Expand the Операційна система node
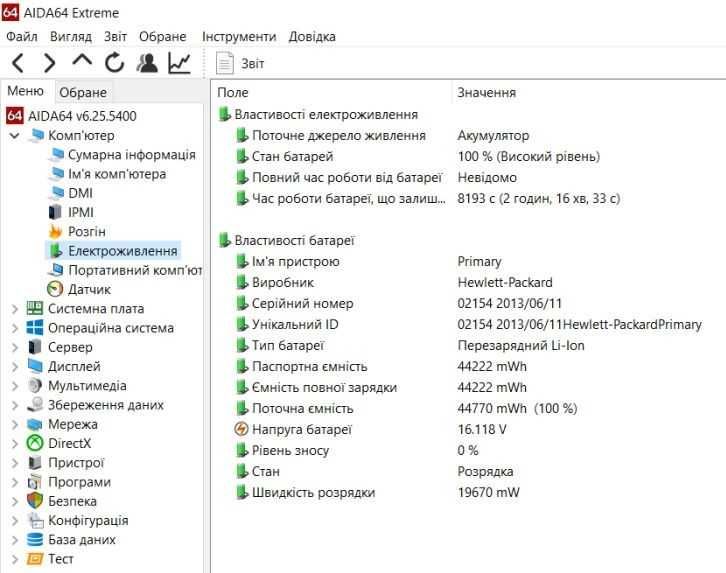Viewport: 726px width, 573px height. [14, 328]
